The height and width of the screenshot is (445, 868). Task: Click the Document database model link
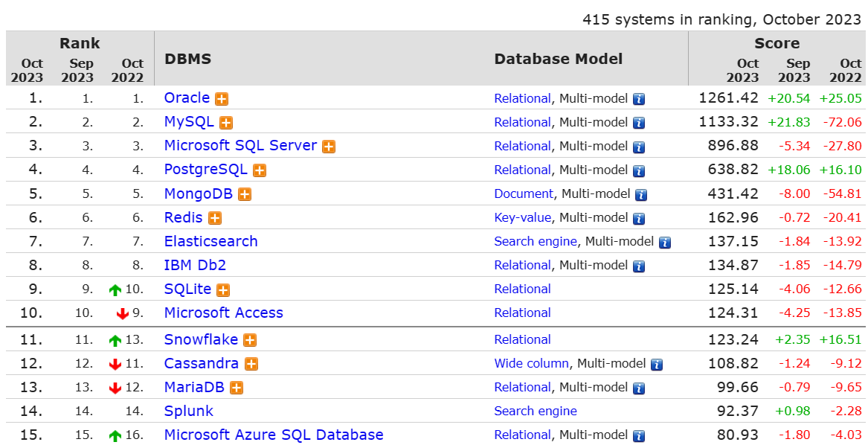[524, 193]
